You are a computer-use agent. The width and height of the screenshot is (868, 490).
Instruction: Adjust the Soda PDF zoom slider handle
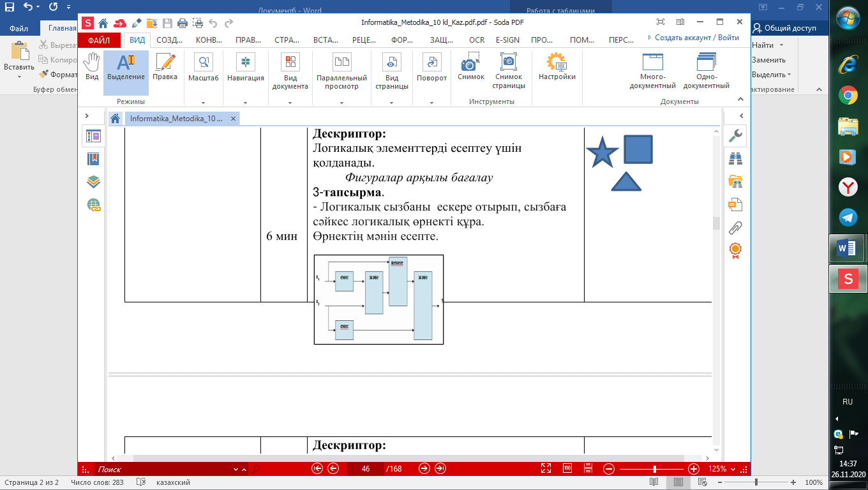pyautogui.click(x=654, y=469)
